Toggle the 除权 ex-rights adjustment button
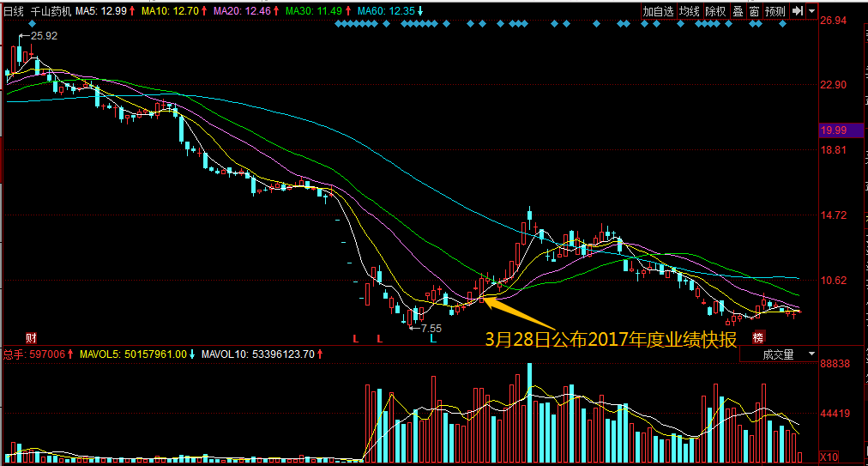Image resolution: width=868 pixels, height=466 pixels. (x=715, y=11)
